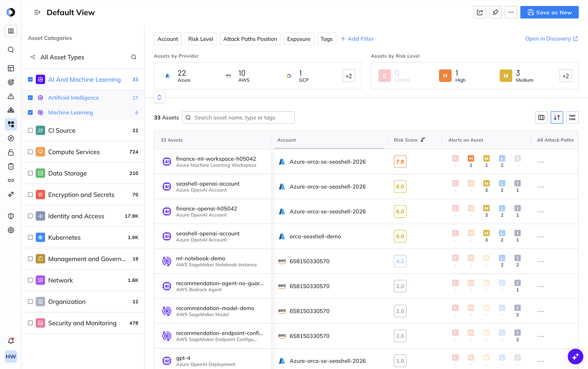The height and width of the screenshot is (369, 588).
Task: Open the infinity loop sidebar icon
Action: click(x=11, y=180)
